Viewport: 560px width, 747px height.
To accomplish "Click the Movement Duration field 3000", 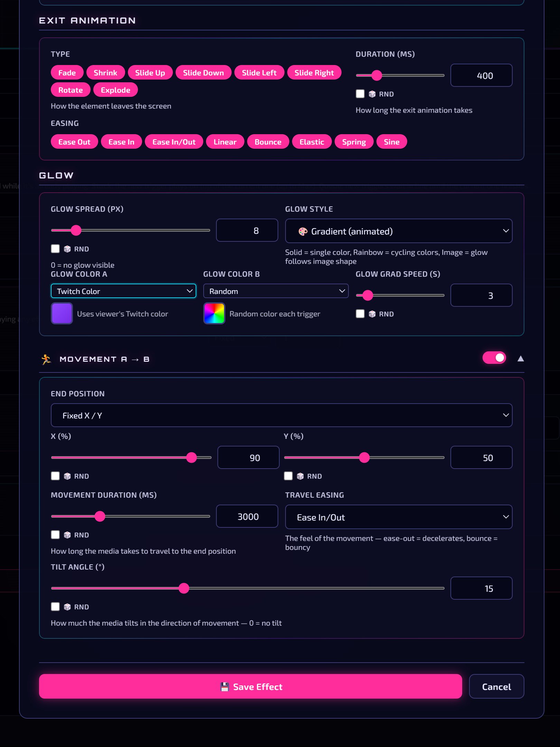I will point(247,516).
